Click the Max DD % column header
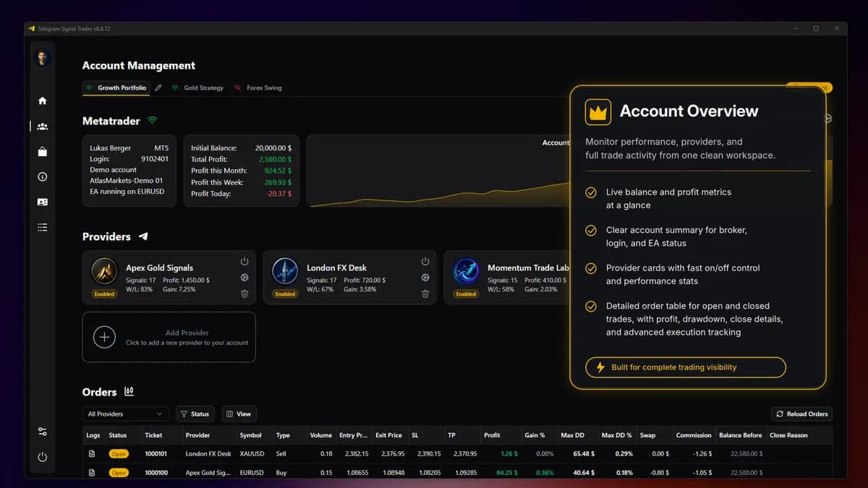 pyautogui.click(x=616, y=435)
